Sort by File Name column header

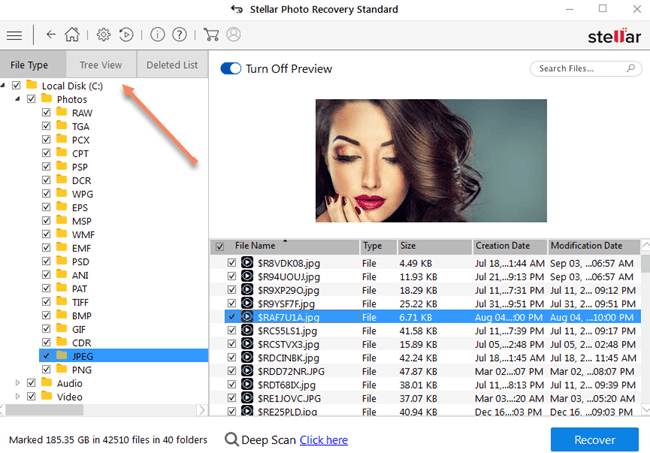tap(285, 246)
